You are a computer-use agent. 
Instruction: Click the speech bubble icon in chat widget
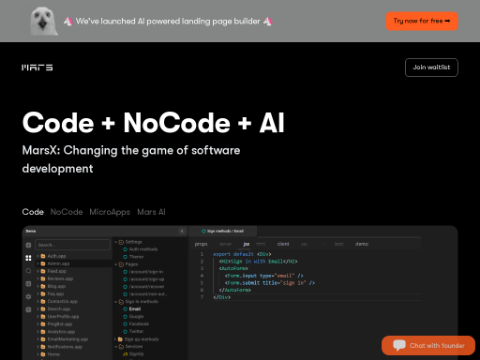click(399, 345)
